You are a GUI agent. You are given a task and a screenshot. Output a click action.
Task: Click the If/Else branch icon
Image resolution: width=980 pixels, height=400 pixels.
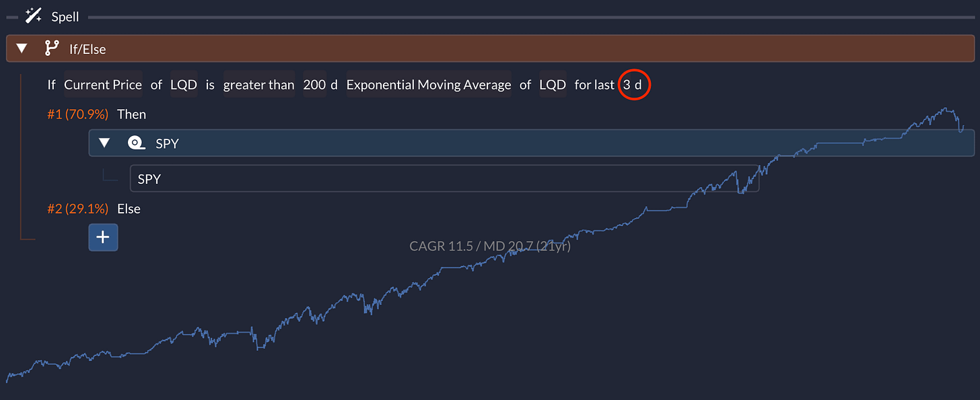pos(51,48)
